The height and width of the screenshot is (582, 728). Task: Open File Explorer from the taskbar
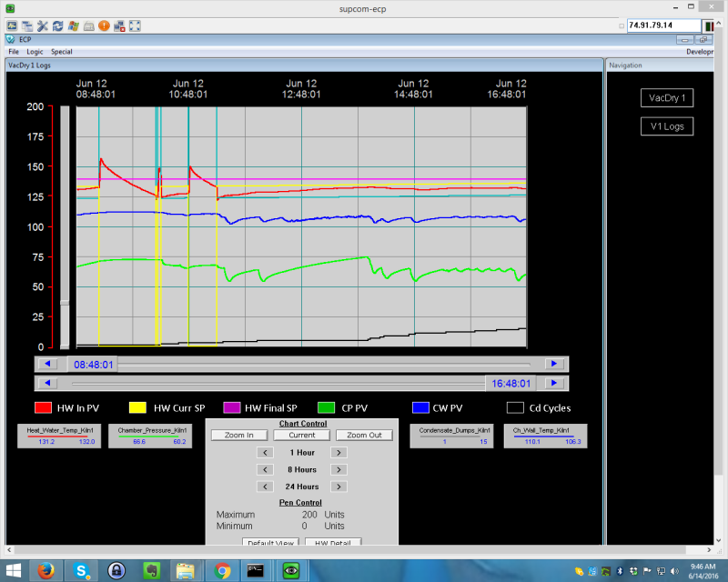pyautogui.click(x=186, y=570)
